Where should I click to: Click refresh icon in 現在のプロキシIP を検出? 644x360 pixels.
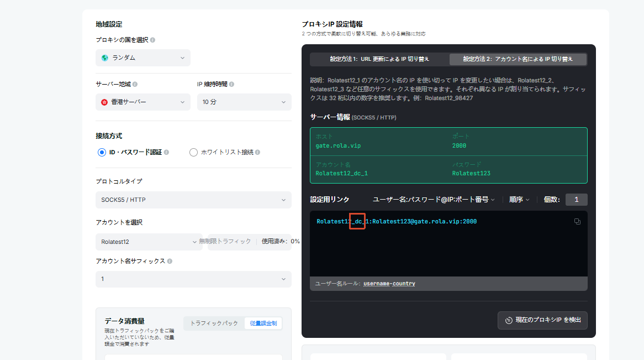[509, 320]
